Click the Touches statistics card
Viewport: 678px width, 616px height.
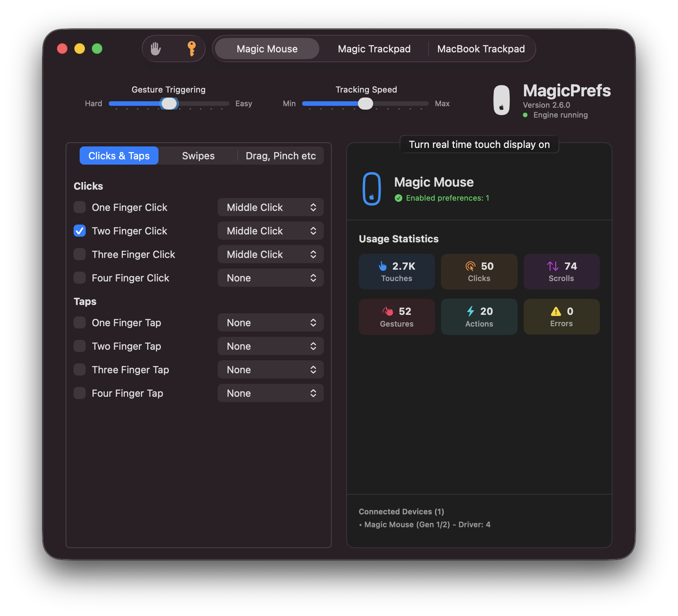397,272
